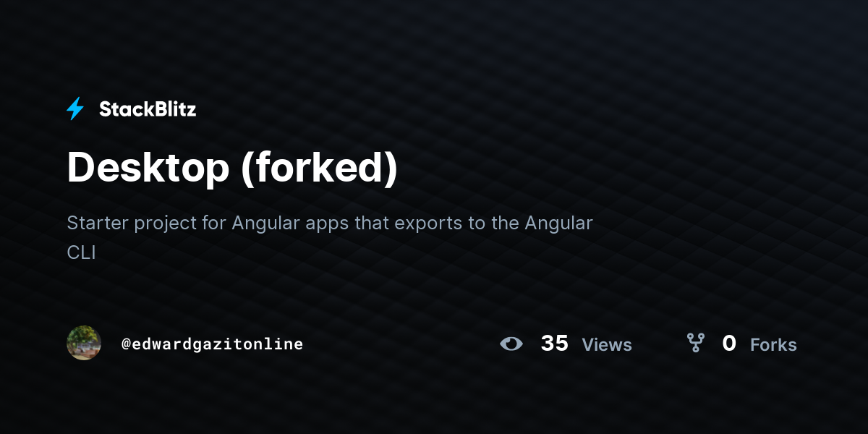The image size is (868, 434).
Task: Click the 0 fork count number
Action: [729, 344]
